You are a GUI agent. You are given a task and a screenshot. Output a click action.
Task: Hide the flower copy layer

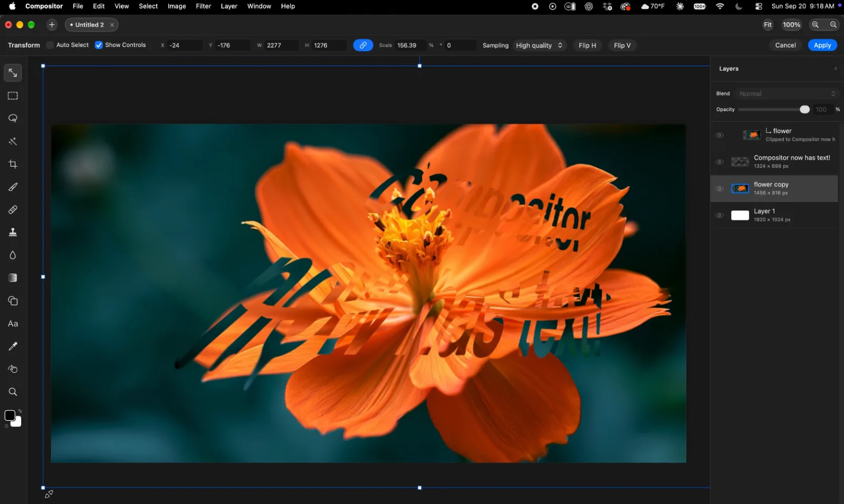[719, 189]
